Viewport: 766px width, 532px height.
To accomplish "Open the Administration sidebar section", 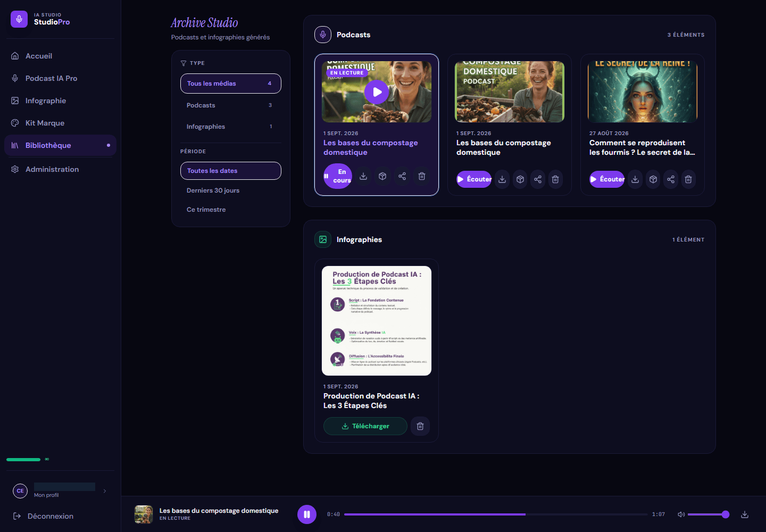I will point(60,169).
